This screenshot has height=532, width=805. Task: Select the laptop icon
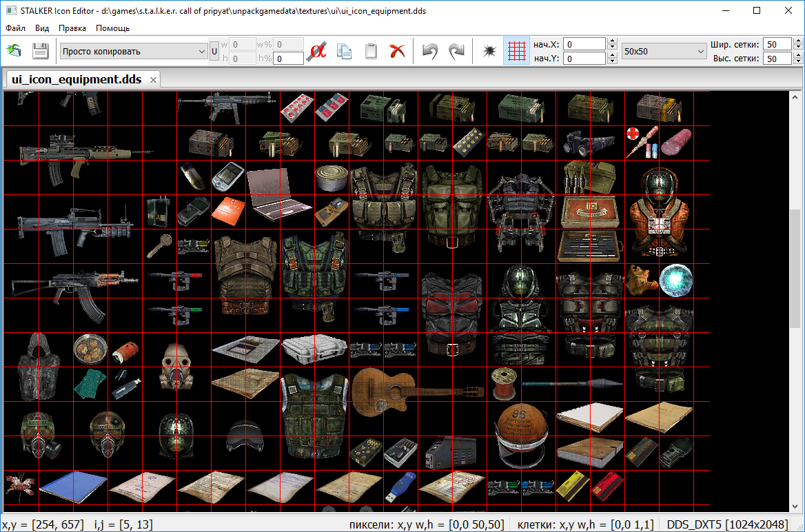point(278,194)
